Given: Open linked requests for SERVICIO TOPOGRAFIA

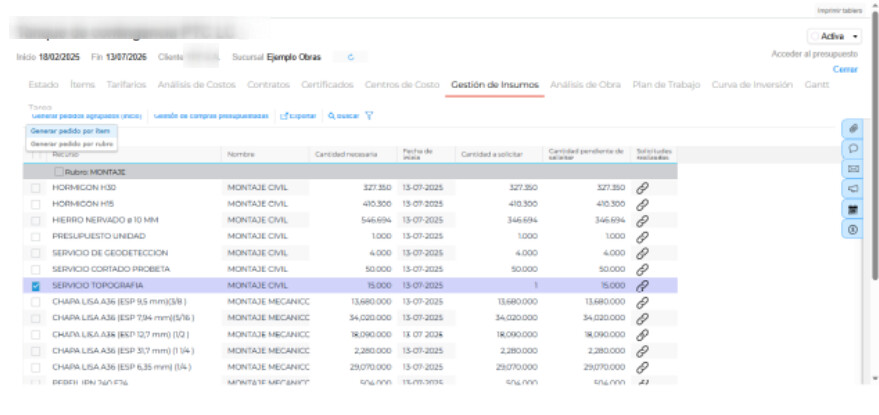Looking at the screenshot, I should (643, 285).
